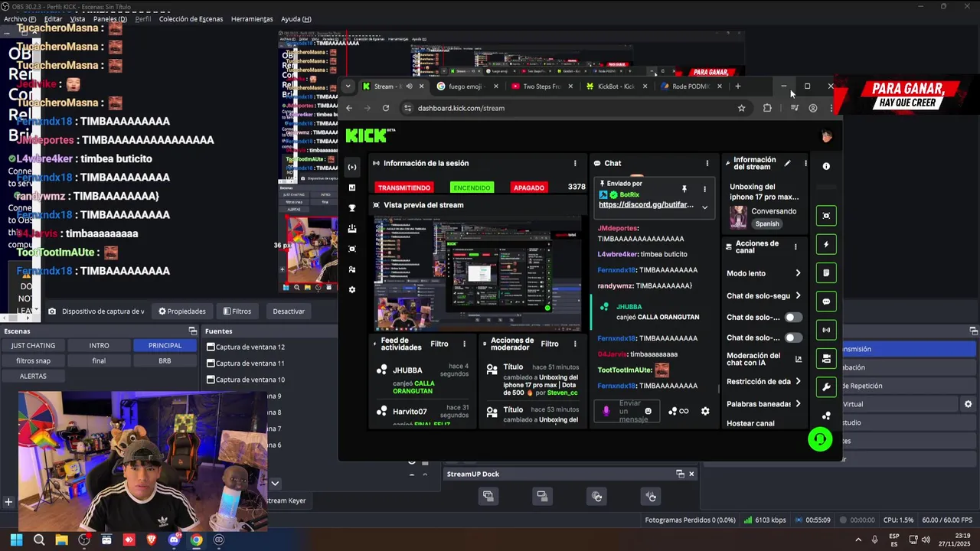Click the Filtros button in OBS
The image size is (980, 551).
237,311
